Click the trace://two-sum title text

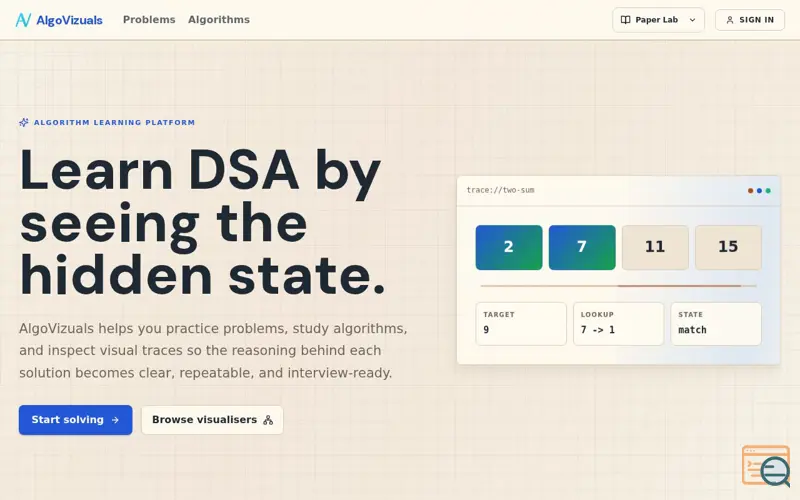tap(500, 190)
